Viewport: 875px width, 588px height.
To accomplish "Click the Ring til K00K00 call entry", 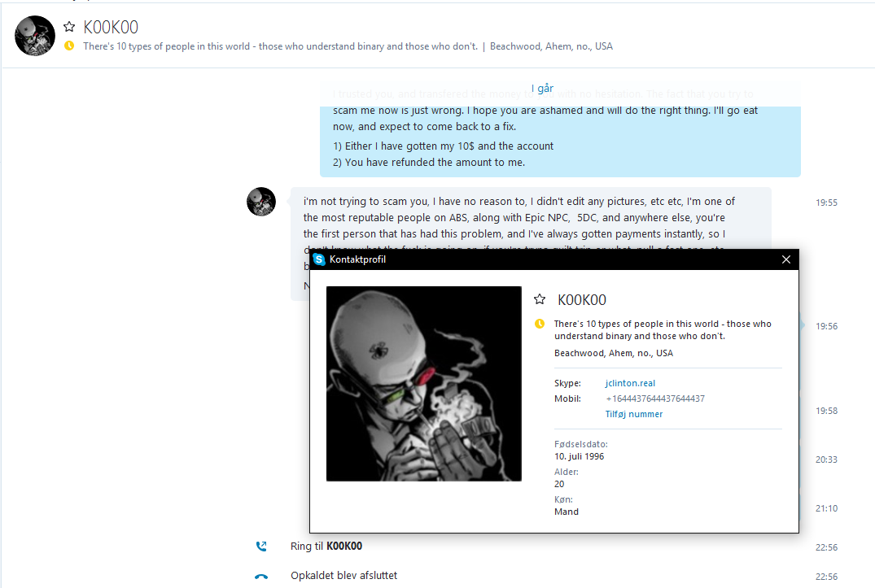I will tap(326, 547).
